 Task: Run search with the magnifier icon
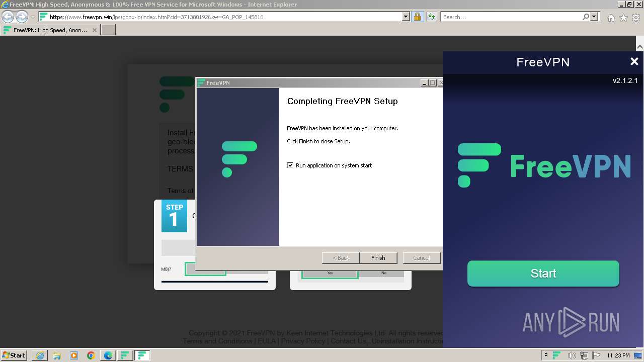click(586, 17)
